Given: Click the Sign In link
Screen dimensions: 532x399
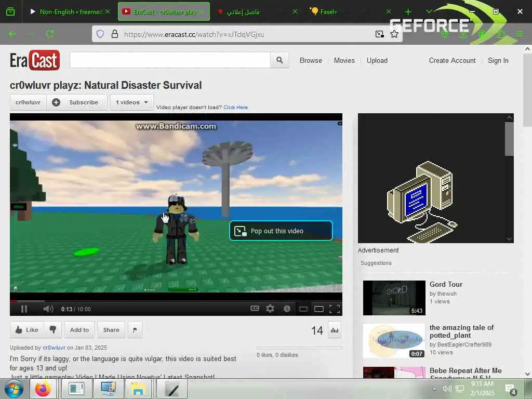Looking at the screenshot, I should click(x=498, y=60).
